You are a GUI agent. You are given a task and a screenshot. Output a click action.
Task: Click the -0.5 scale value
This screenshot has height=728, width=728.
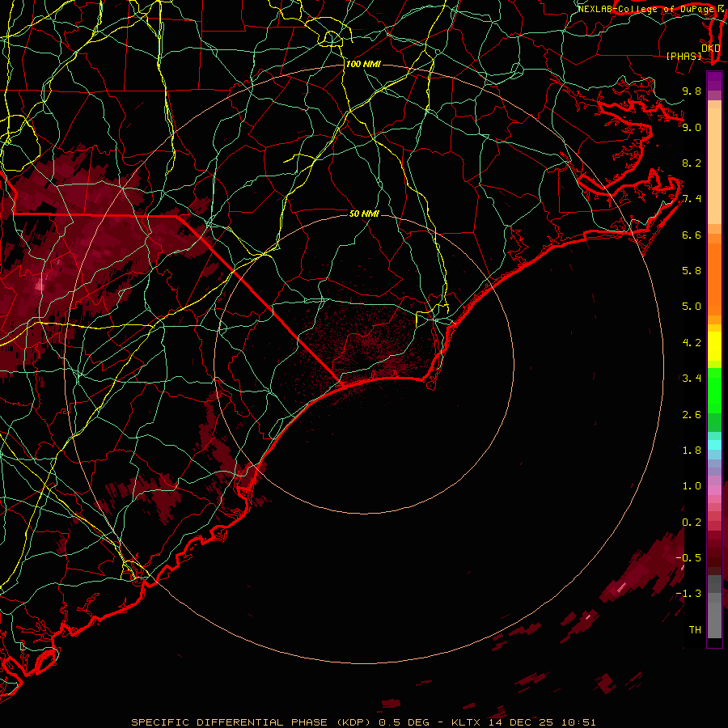[x=688, y=558]
